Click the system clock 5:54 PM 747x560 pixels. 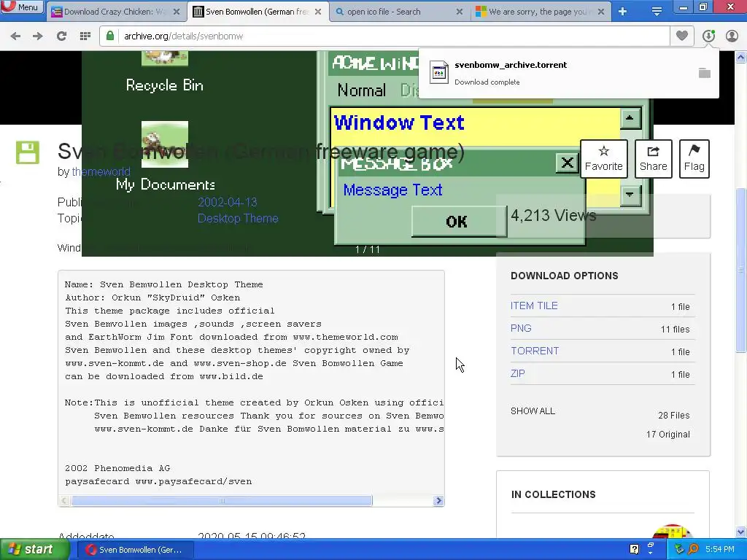pyautogui.click(x=720, y=550)
